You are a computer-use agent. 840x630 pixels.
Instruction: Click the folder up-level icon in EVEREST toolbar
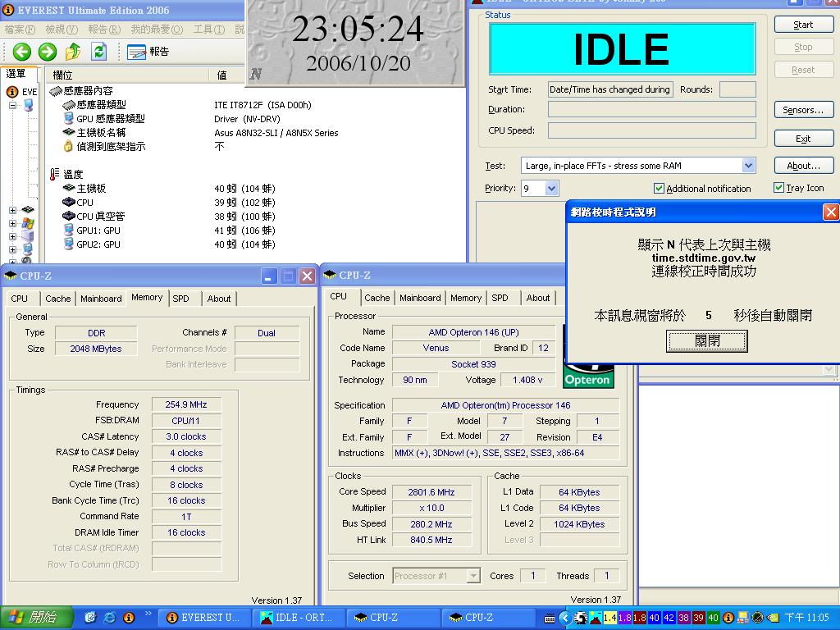73,52
